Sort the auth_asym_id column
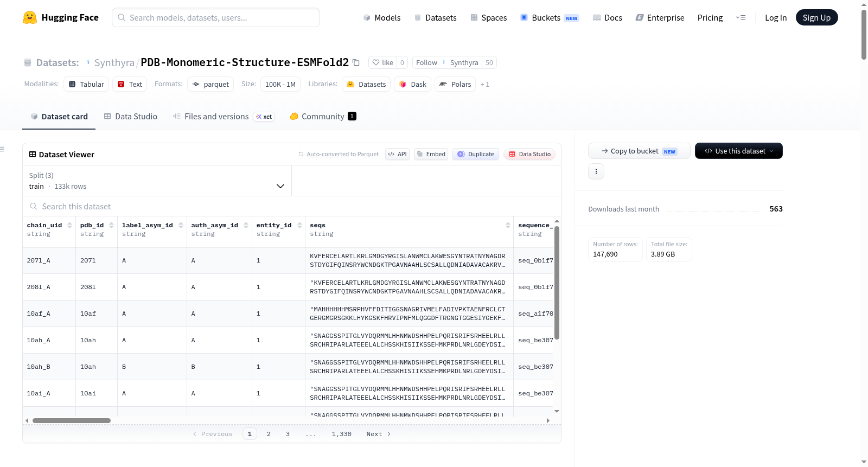This screenshot has width=868, height=467. 246,225
